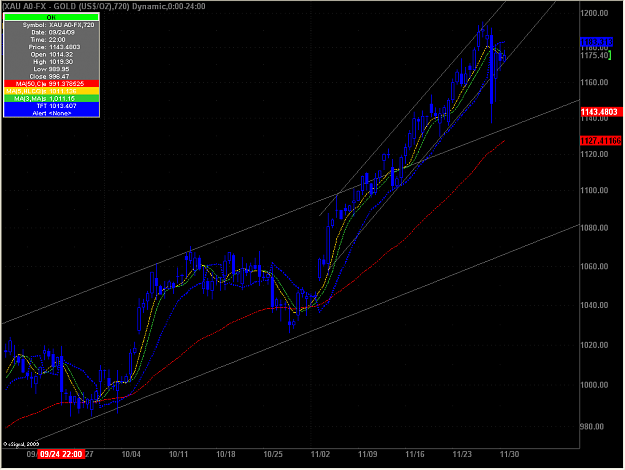Click the 11/30 date axis label
The height and width of the screenshot is (470, 625).
tap(509, 454)
